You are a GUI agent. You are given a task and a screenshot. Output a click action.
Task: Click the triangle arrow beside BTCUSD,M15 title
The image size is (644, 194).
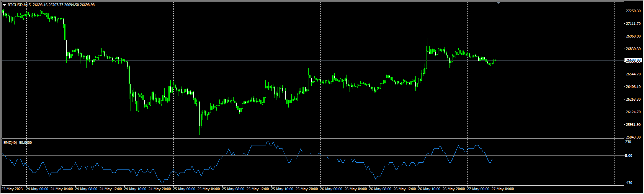point(5,5)
